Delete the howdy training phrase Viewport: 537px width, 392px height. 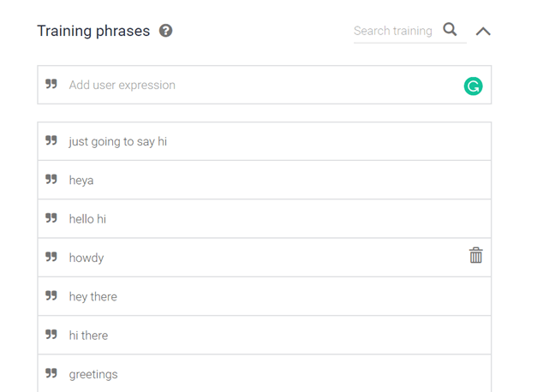tap(475, 256)
